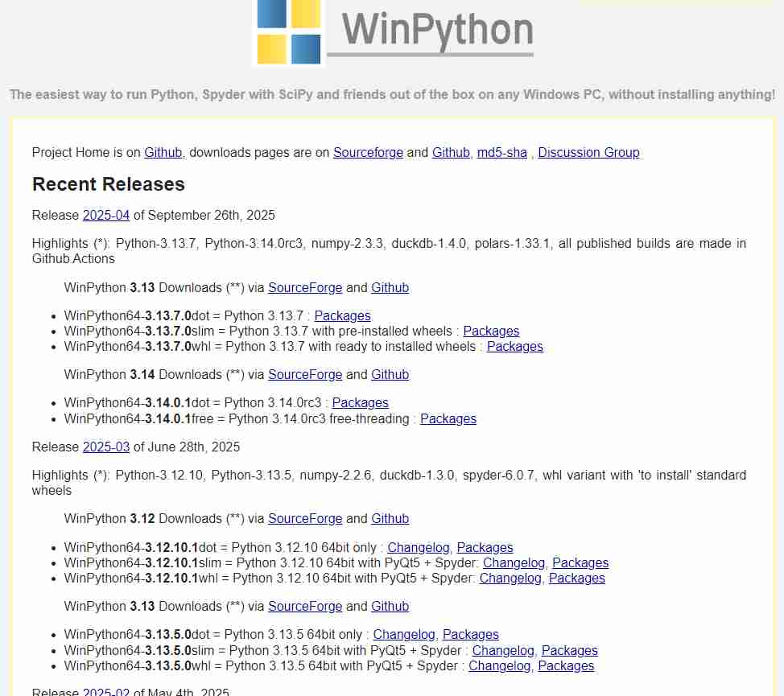The image size is (784, 696).
Task: Open Packages for WinPython64-3.14.0.1dot
Action: click(x=360, y=402)
